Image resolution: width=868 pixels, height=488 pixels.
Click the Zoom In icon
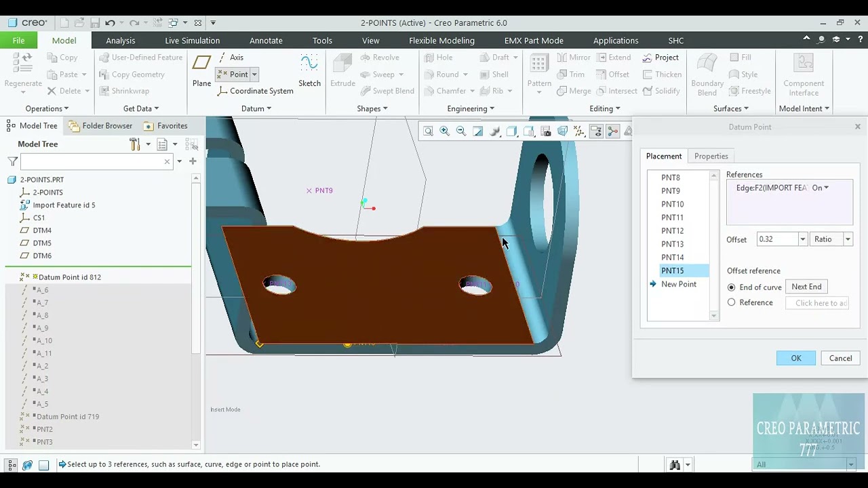pyautogui.click(x=445, y=131)
